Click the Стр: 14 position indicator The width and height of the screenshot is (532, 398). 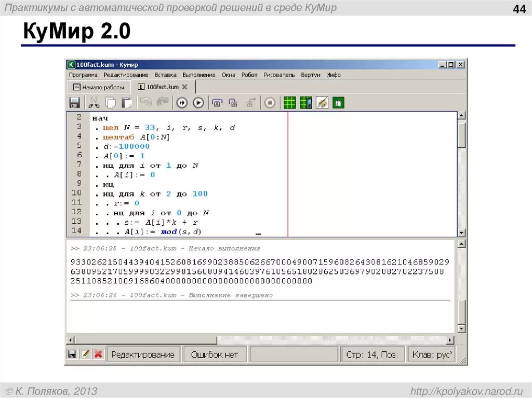pos(372,354)
